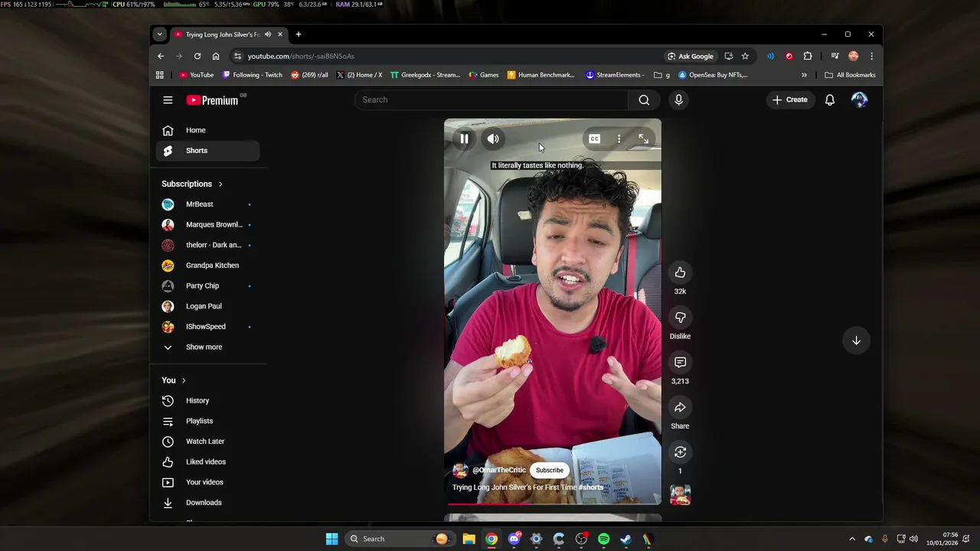Click the Ask Google button
This screenshot has width=980, height=551.
coord(691,56)
